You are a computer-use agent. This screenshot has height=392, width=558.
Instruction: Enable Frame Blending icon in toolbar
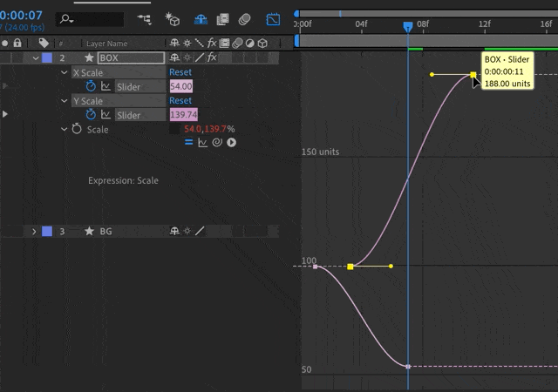[223, 18]
